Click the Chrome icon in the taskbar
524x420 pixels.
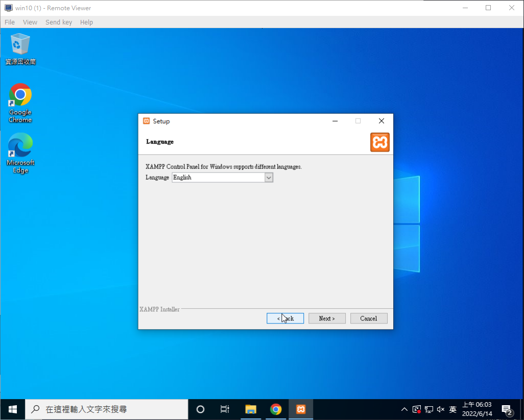point(276,409)
